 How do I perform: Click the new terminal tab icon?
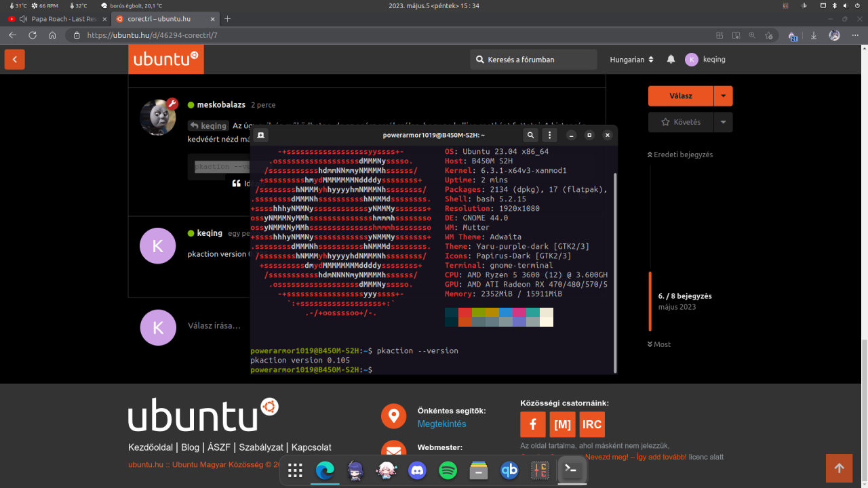(x=261, y=136)
